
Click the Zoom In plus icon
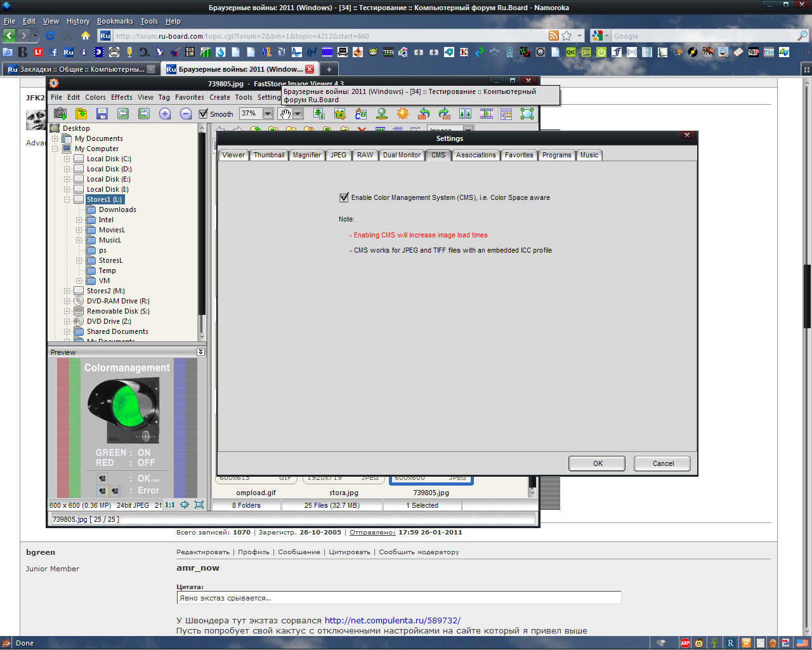[165, 114]
